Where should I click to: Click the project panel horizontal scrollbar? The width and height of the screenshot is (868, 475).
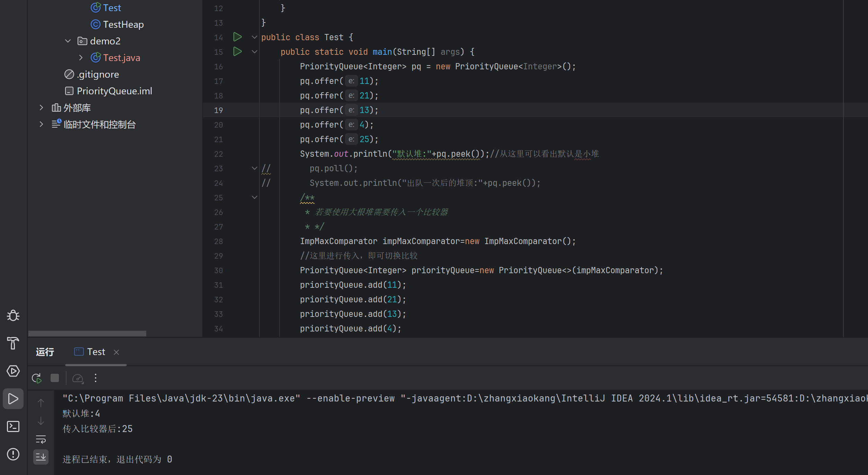click(87, 333)
